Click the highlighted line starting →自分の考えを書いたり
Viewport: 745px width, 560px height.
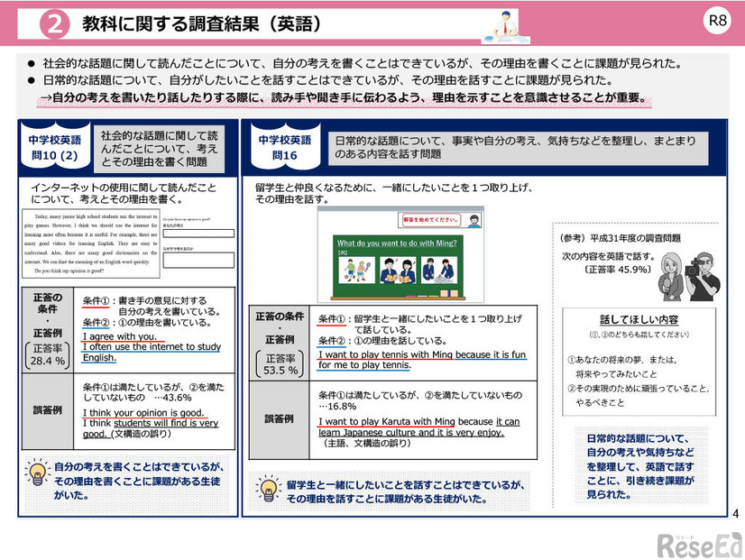[345, 98]
